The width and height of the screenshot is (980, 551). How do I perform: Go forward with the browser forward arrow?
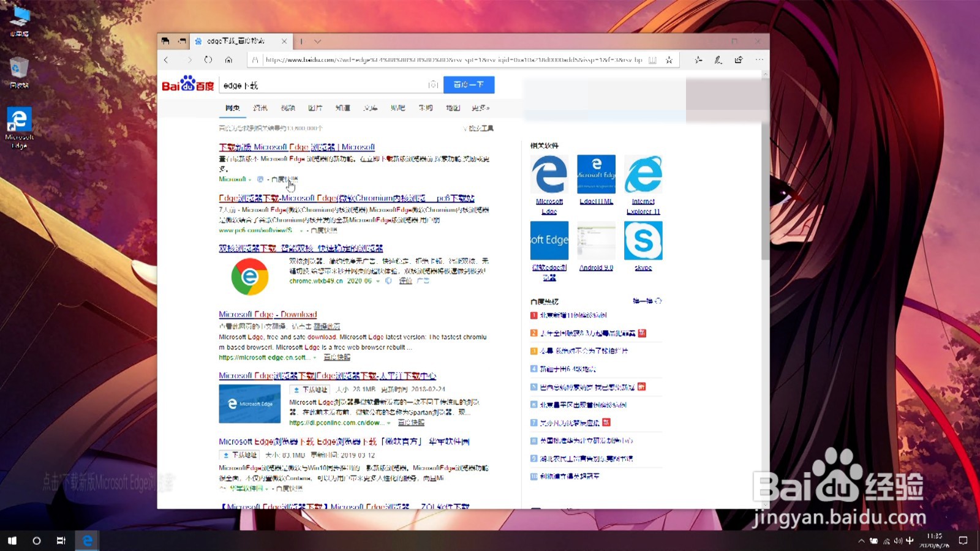coord(189,59)
